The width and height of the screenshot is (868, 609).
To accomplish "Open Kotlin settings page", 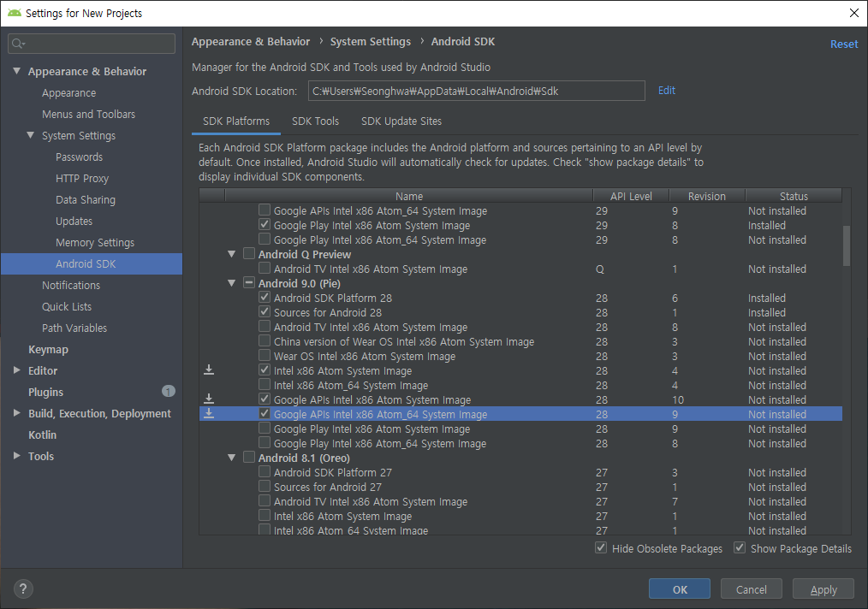I will pos(42,435).
